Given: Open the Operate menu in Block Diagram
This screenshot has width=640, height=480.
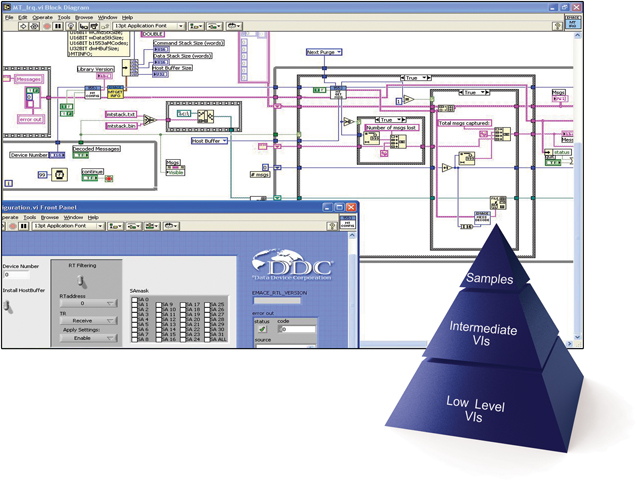Looking at the screenshot, I should click(x=43, y=17).
